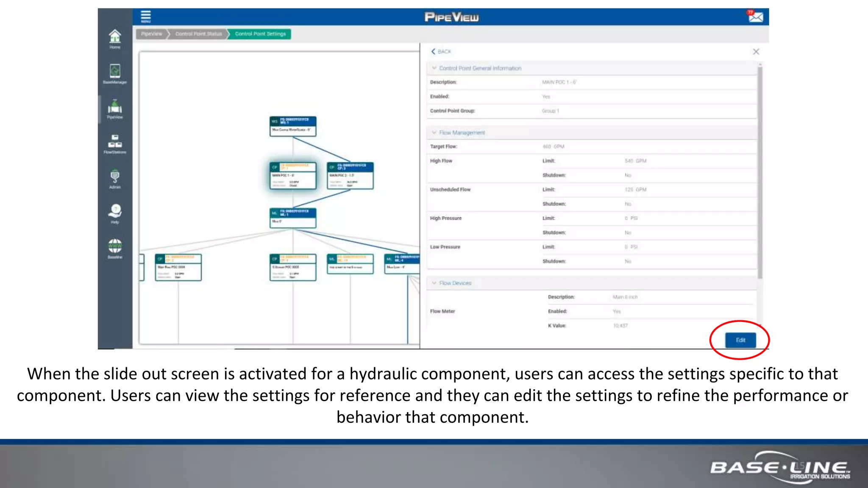
Task: Click the Target Flow GPM value
Action: pos(554,147)
